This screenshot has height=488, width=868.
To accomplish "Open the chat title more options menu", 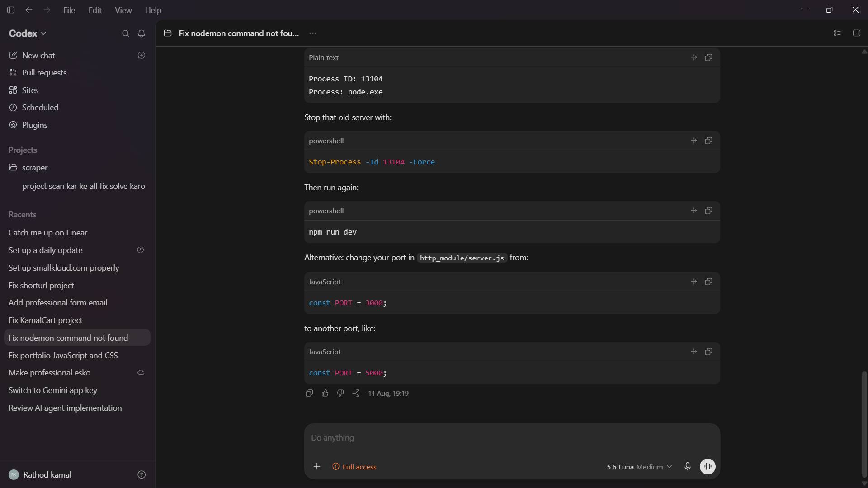I will [x=313, y=33].
